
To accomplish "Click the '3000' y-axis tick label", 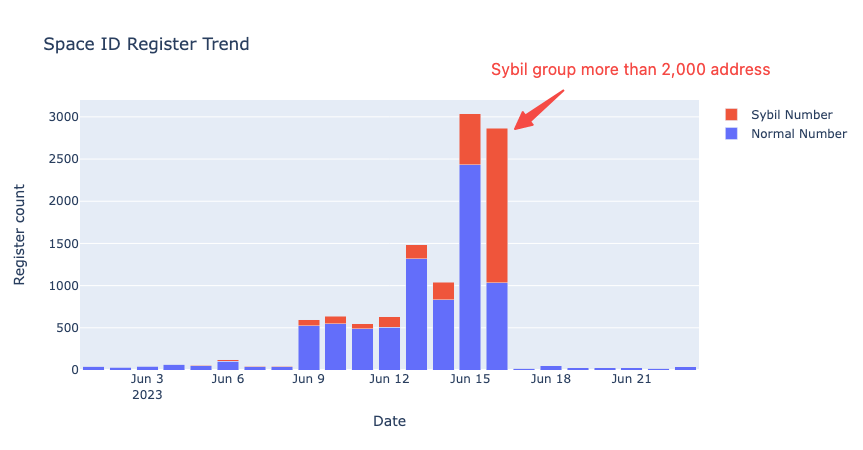I will [64, 117].
